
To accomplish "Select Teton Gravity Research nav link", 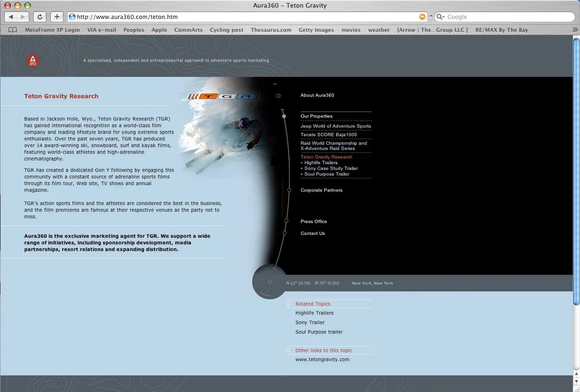I will coord(326,157).
